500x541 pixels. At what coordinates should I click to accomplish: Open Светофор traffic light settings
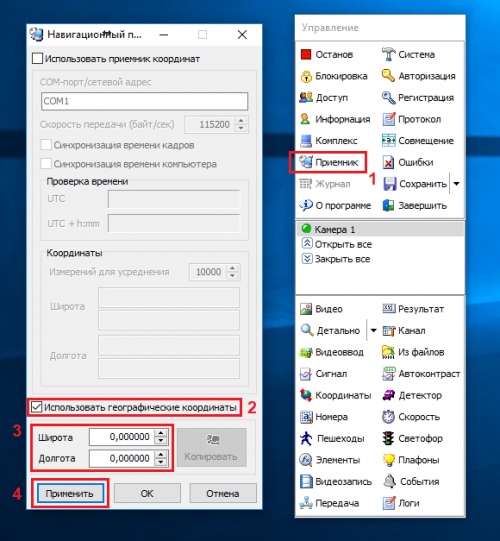[412, 439]
